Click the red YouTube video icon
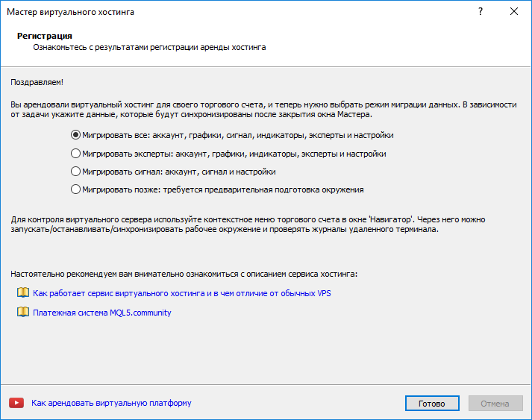Viewport: 532px width, 420px height. 16,403
